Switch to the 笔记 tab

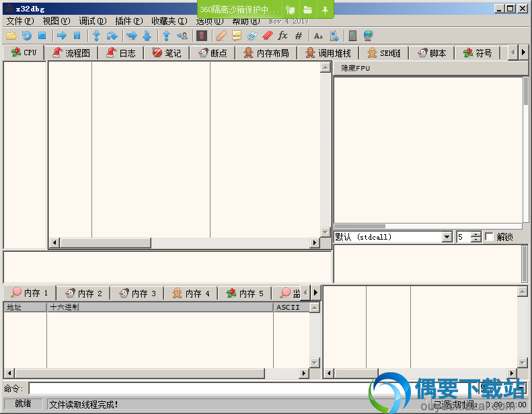[167, 53]
